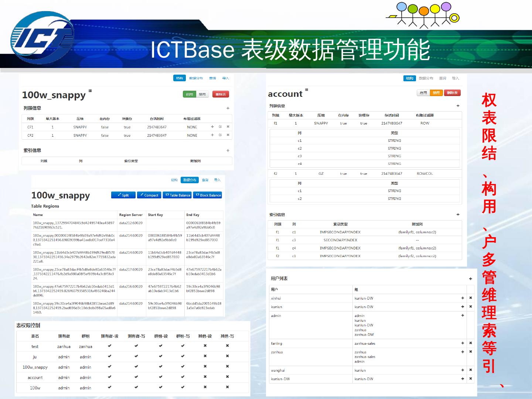This screenshot has height=399, width=532.
Task: Click the plus icon in the CF1 row
Action: [212, 127]
